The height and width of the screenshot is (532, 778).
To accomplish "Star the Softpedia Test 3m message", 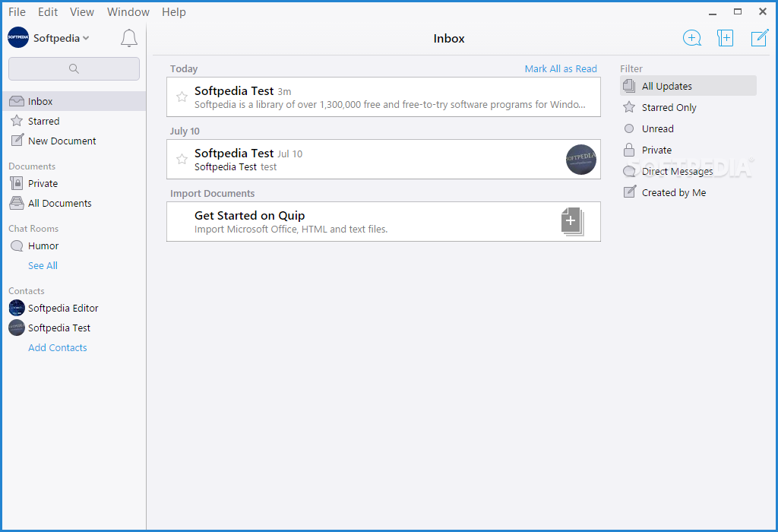I will click(182, 97).
